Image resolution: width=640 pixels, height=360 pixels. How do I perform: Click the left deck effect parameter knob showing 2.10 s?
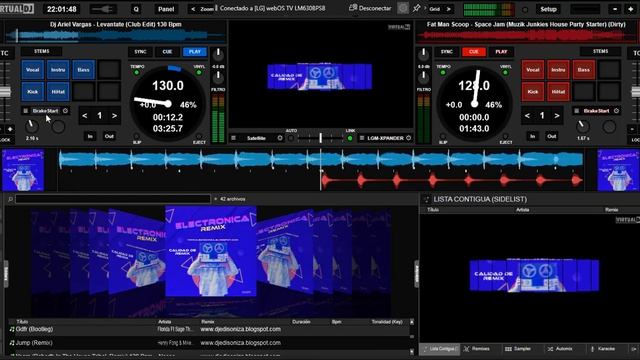pyautogui.click(x=31, y=126)
